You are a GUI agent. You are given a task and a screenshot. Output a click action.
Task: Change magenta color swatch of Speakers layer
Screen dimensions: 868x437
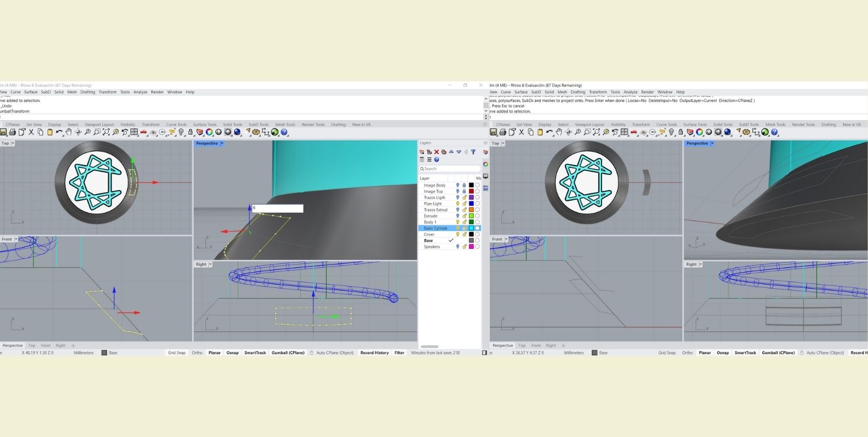click(471, 246)
